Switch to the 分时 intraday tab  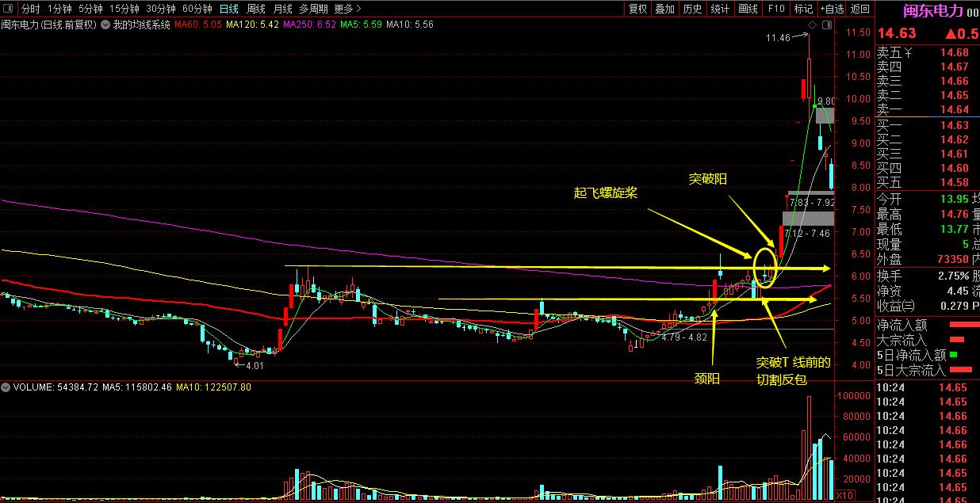[30, 10]
